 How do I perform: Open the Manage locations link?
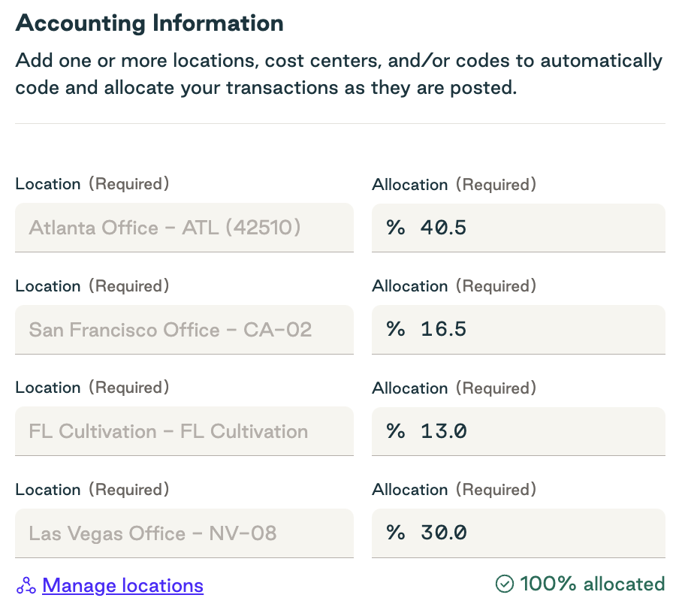pos(122,585)
